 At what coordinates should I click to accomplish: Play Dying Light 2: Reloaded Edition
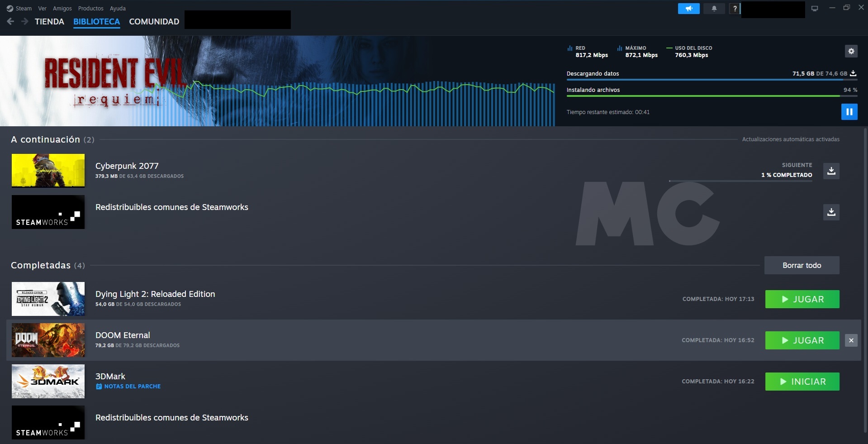coord(802,299)
